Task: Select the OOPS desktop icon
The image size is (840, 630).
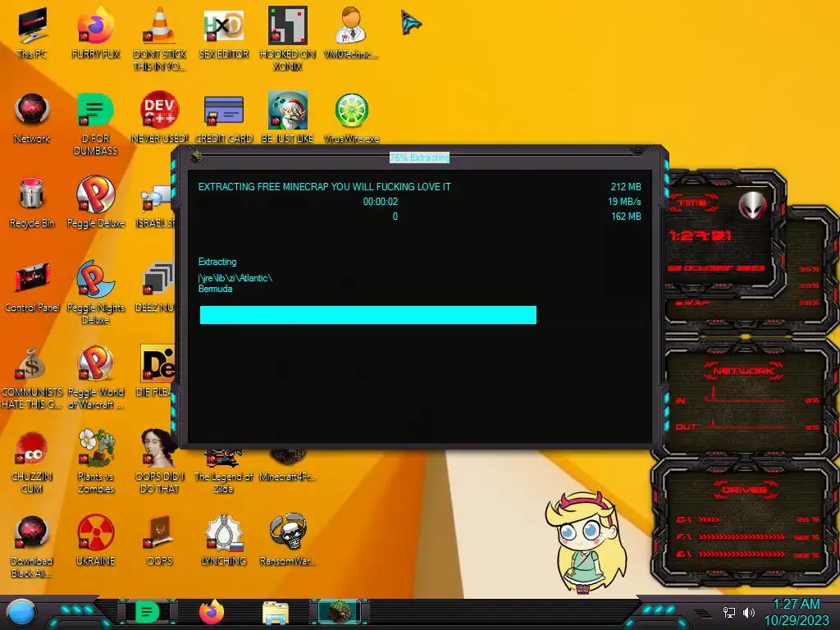Action: coord(159,541)
